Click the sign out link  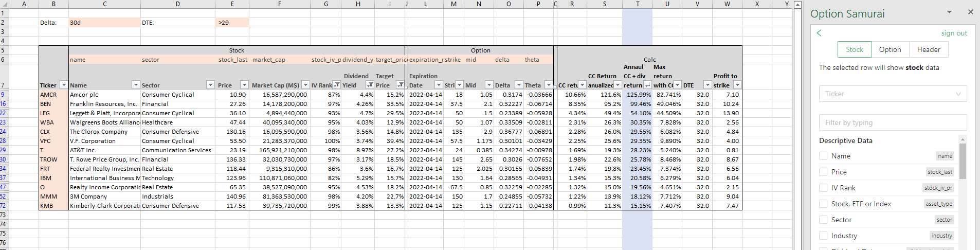tap(954, 33)
